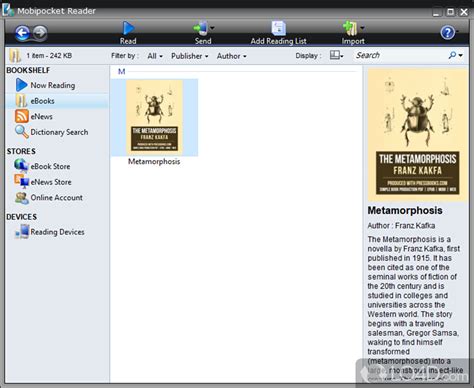Screen dimensions: 474x388
Task: Click the library books icon beside item count
Action: pyautogui.click(x=15, y=56)
